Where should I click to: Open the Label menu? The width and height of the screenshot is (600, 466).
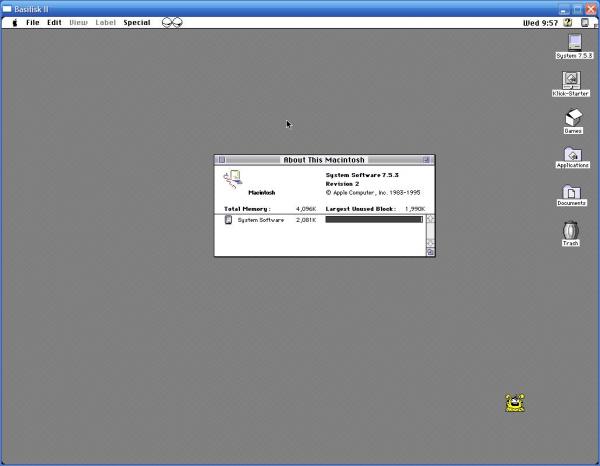[x=105, y=23]
